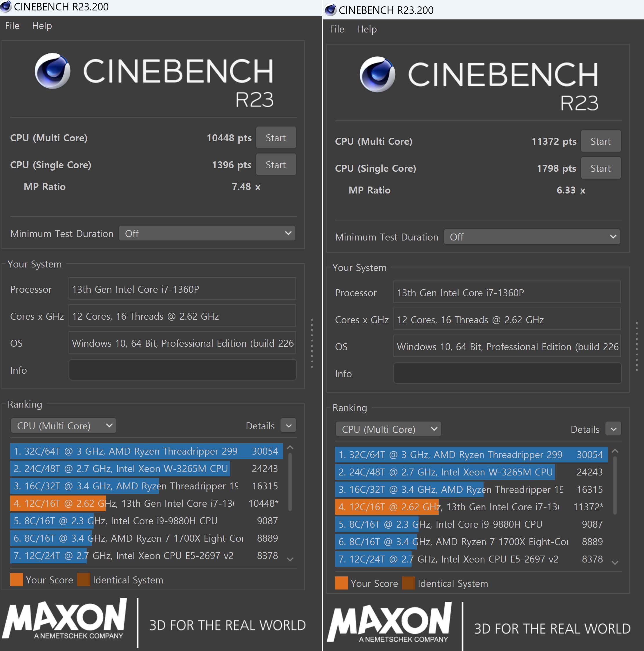
Task: Open Minimum Test Duration dropdown in left window
Action: [207, 233]
